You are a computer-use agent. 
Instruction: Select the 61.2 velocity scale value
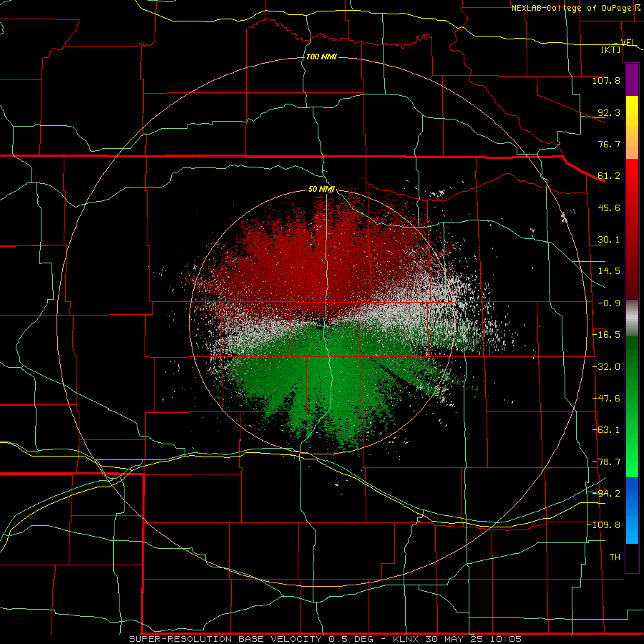(x=609, y=176)
